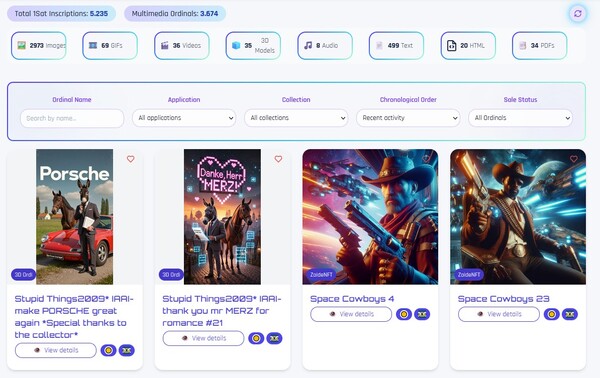View details for Space Cowboys 4
Screen dimensions: 600x378
[x=351, y=314]
